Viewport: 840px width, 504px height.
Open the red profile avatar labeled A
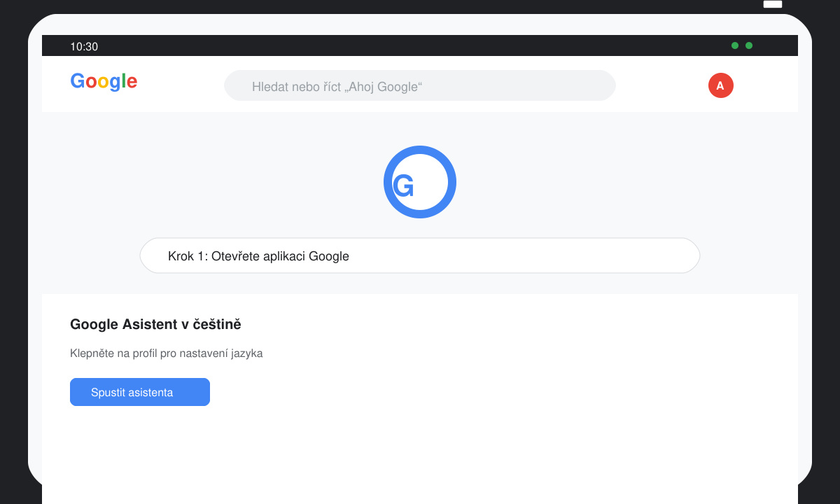[721, 85]
